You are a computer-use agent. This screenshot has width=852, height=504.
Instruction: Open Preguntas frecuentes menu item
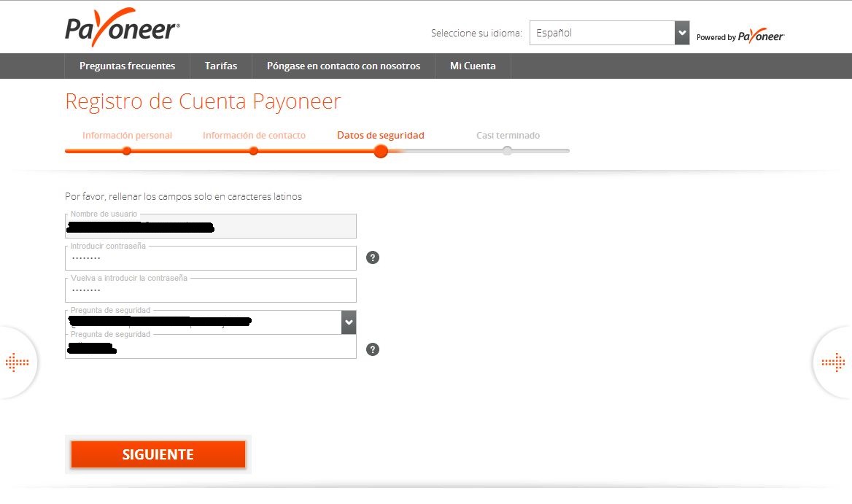[127, 66]
